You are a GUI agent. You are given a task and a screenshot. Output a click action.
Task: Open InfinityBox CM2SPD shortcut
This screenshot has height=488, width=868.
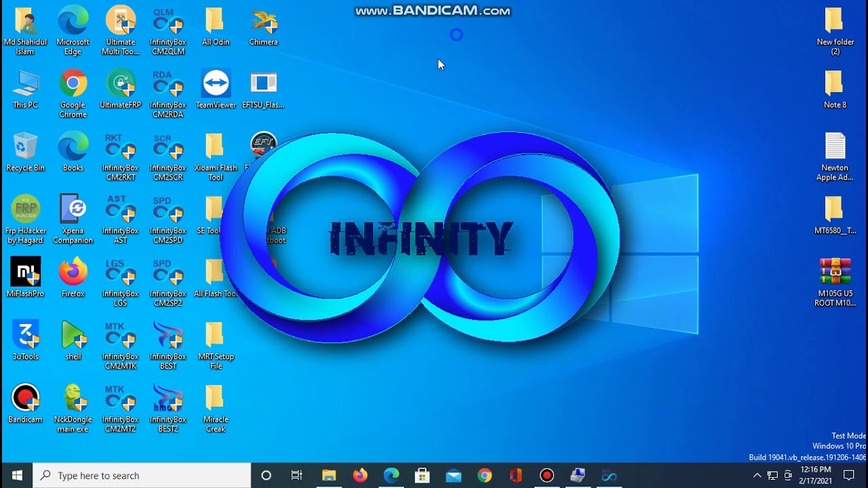[168, 220]
